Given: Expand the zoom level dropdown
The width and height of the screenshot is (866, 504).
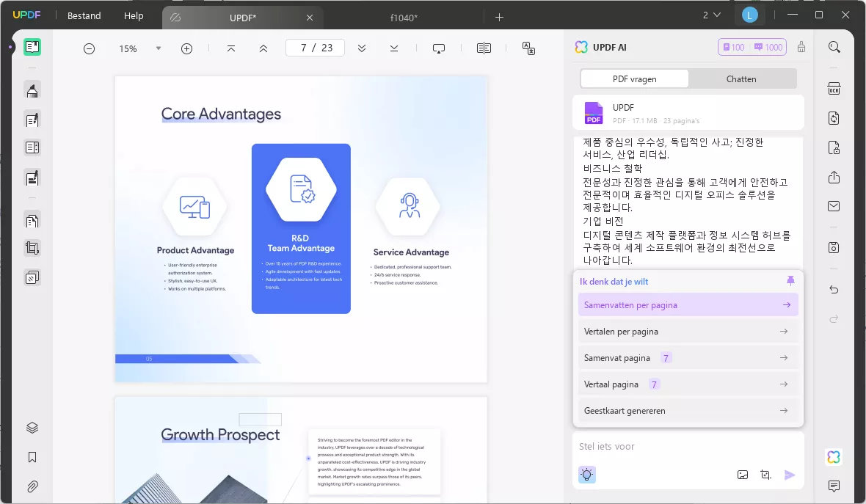Looking at the screenshot, I should click(159, 48).
